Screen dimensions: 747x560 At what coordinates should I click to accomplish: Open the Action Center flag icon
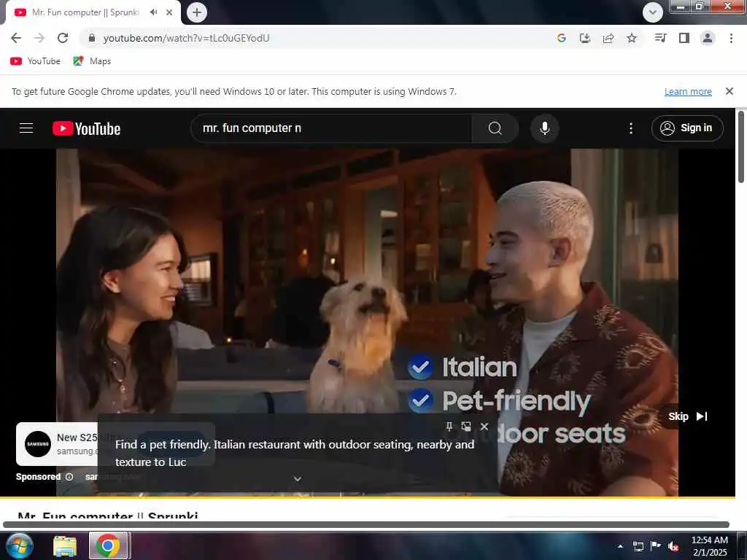pyautogui.click(x=656, y=545)
